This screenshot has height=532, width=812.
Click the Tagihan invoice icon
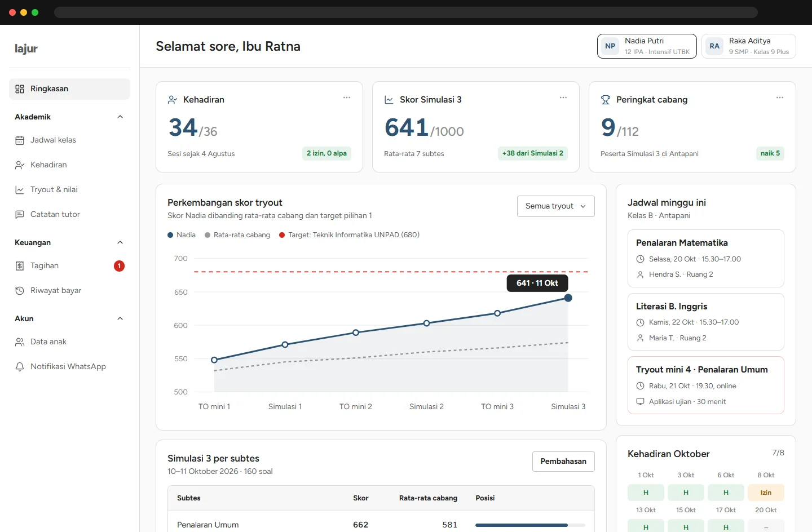click(20, 266)
